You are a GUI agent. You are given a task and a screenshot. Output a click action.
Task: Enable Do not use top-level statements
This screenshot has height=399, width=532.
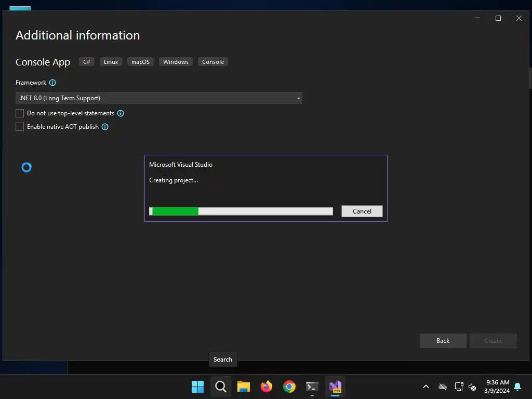click(20, 113)
